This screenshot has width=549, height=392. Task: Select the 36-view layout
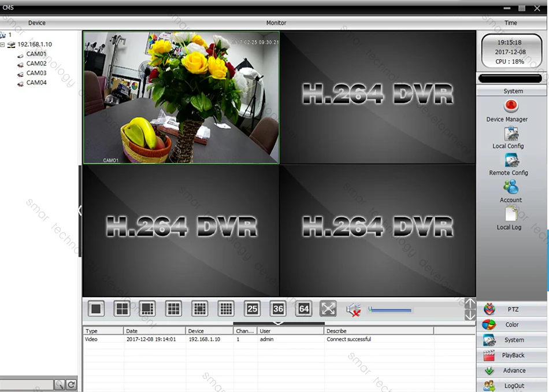click(278, 309)
